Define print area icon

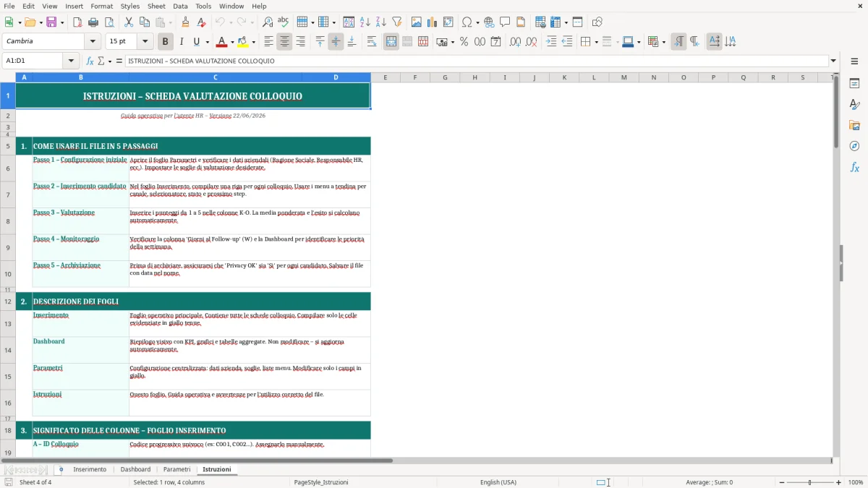pyautogui.click(x=540, y=22)
